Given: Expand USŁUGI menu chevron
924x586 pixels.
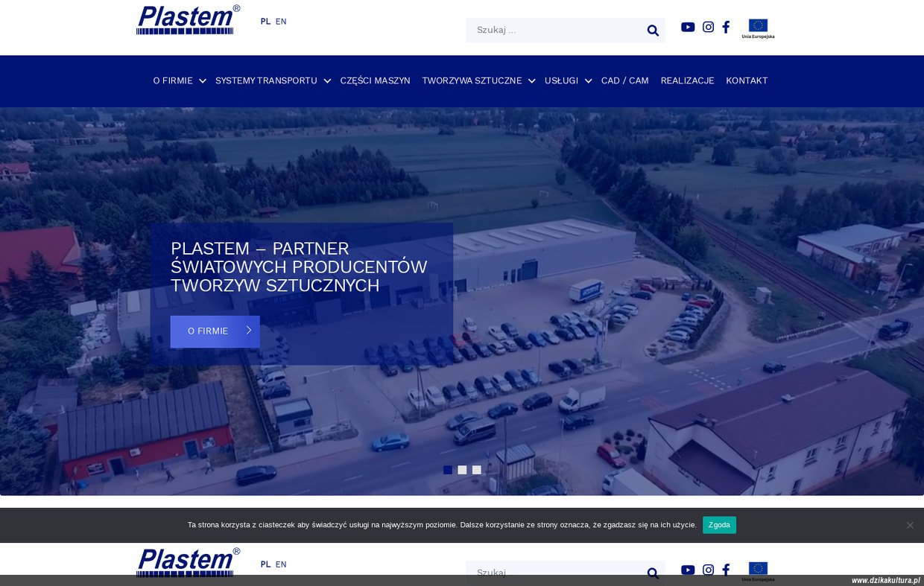Looking at the screenshot, I should (588, 81).
